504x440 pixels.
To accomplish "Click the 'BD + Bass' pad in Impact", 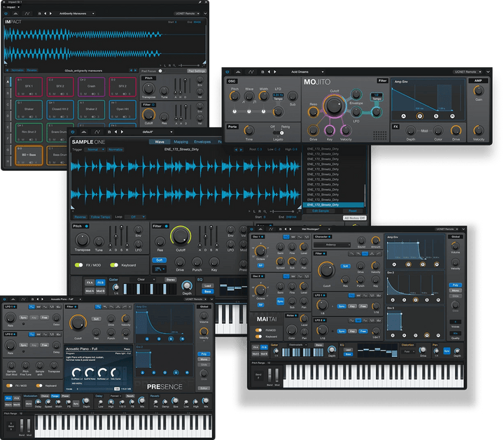I will (29, 155).
